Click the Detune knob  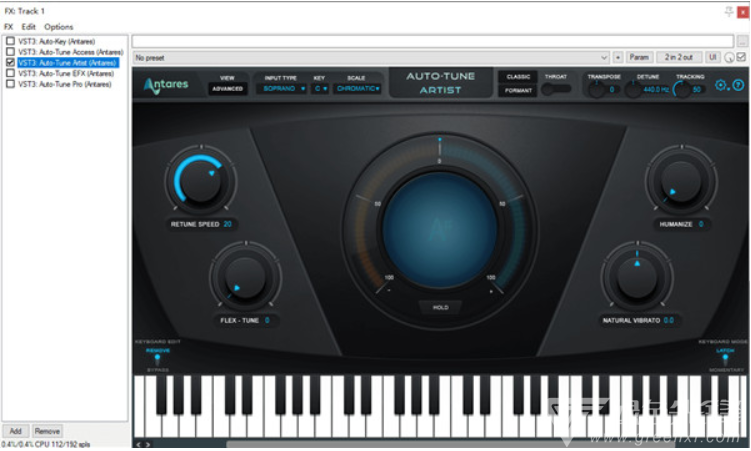click(633, 90)
